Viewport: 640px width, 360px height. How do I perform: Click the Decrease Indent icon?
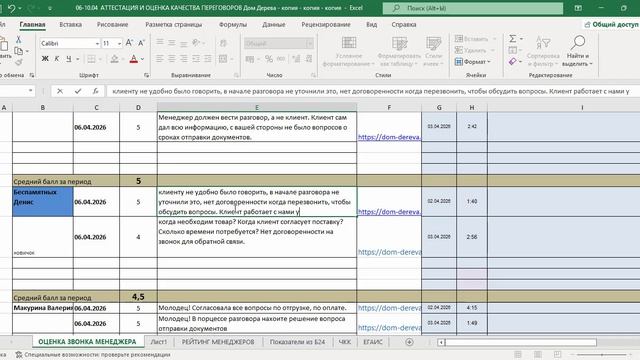[196, 59]
